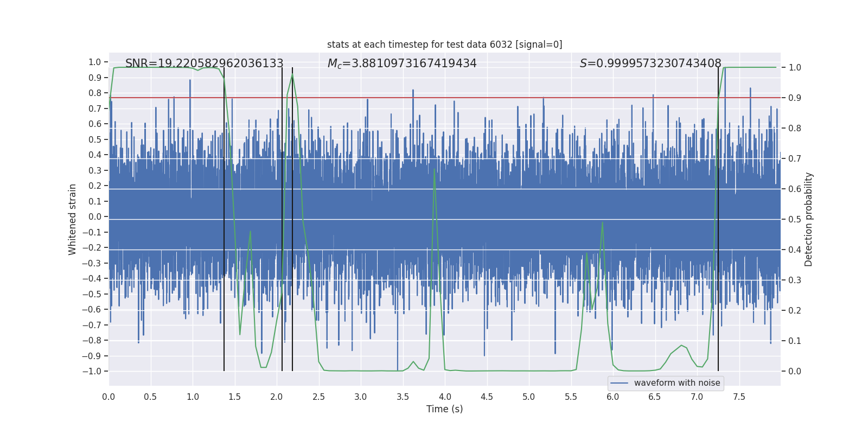Viewport: 868px width, 434px height.
Task: Click the "Detection probability" axis label
Action: click(x=809, y=219)
